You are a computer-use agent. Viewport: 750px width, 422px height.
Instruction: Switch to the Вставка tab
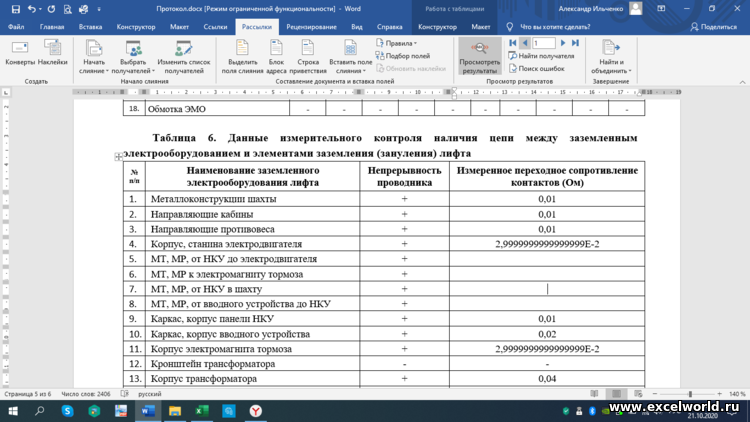click(x=90, y=27)
